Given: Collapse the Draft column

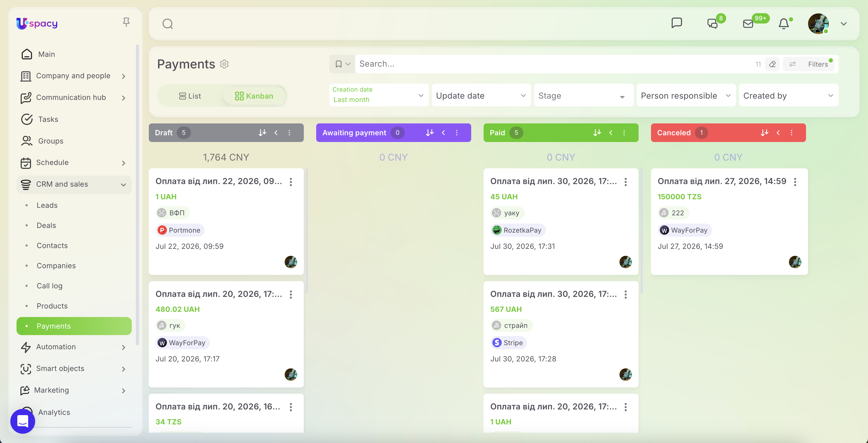Looking at the screenshot, I should click(x=276, y=133).
